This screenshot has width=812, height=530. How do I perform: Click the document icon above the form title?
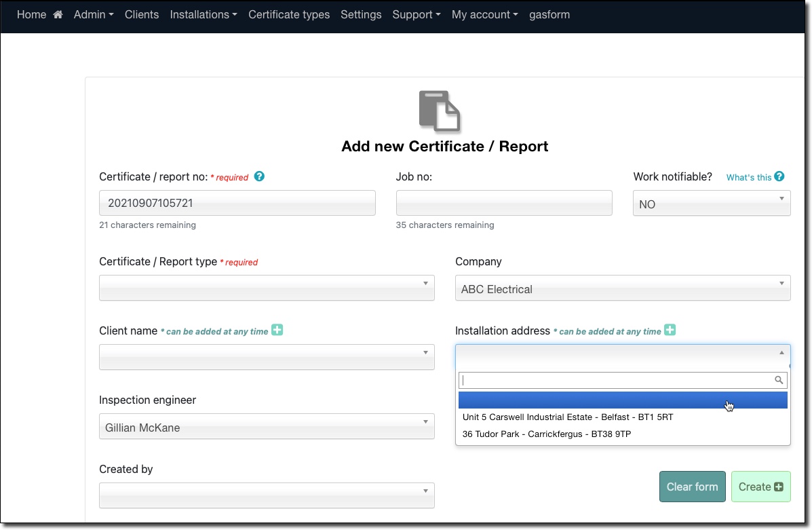(x=439, y=111)
